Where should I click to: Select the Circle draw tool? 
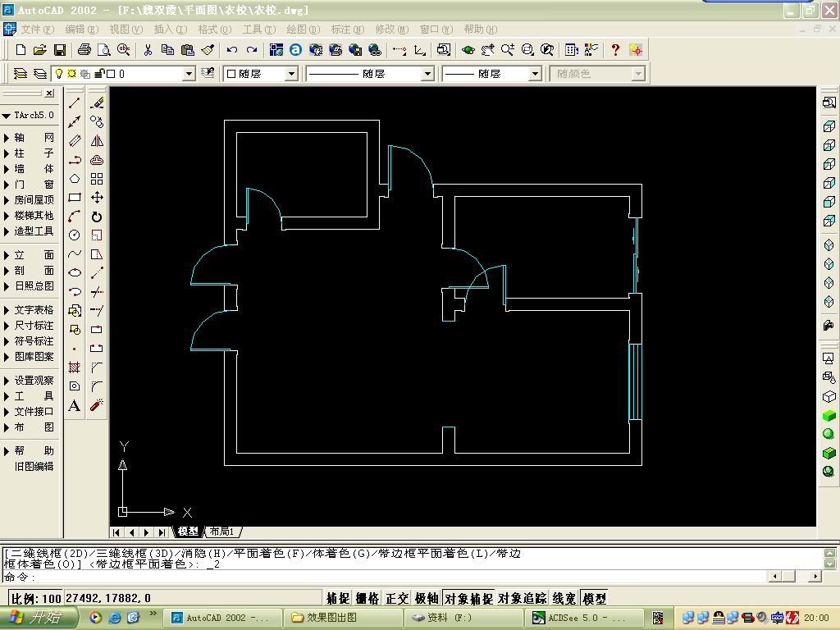point(75,235)
